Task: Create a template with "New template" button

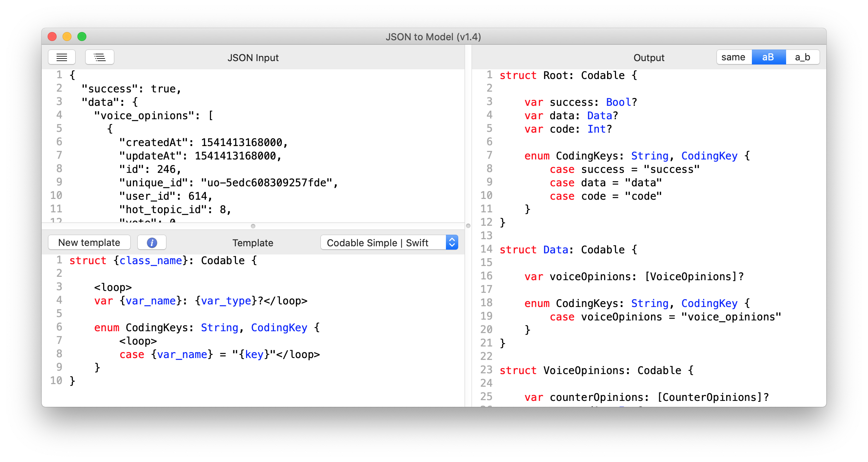Action: click(x=89, y=242)
